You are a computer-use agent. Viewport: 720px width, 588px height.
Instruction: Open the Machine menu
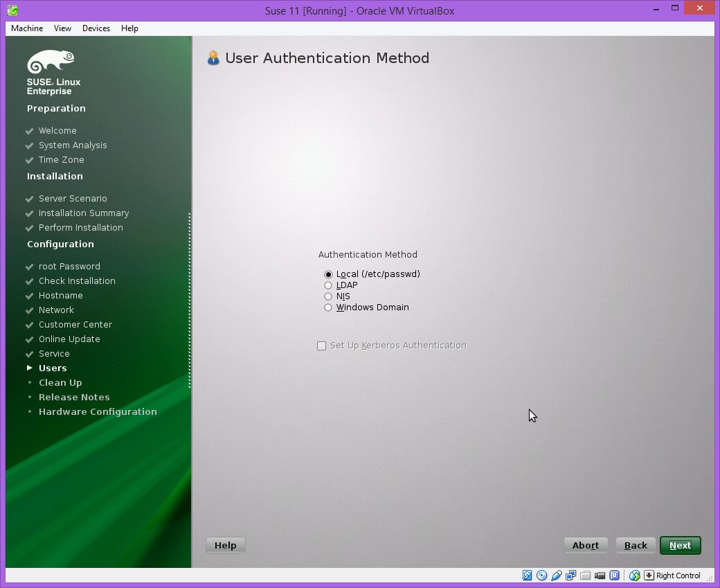(27, 28)
